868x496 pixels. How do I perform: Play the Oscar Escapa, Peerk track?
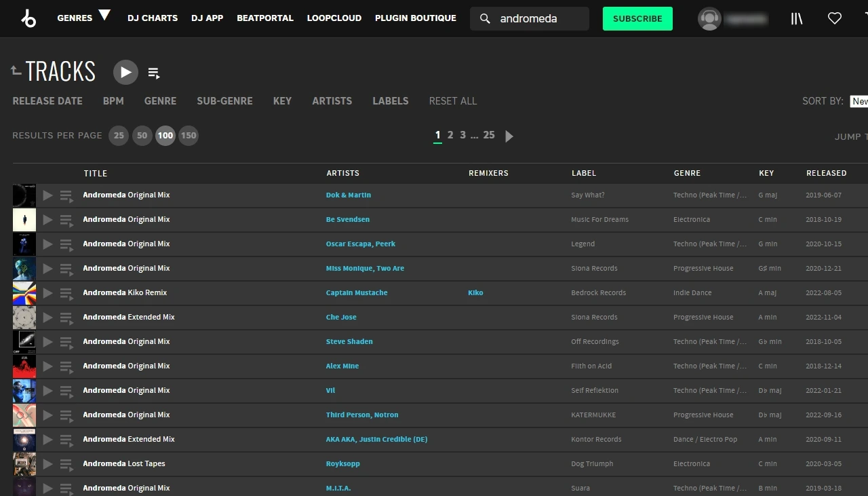[47, 244]
